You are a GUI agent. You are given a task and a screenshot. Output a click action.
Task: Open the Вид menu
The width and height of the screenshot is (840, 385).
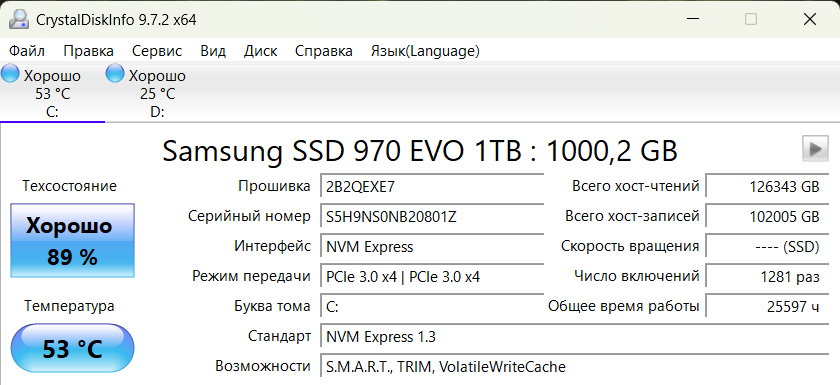coord(213,51)
